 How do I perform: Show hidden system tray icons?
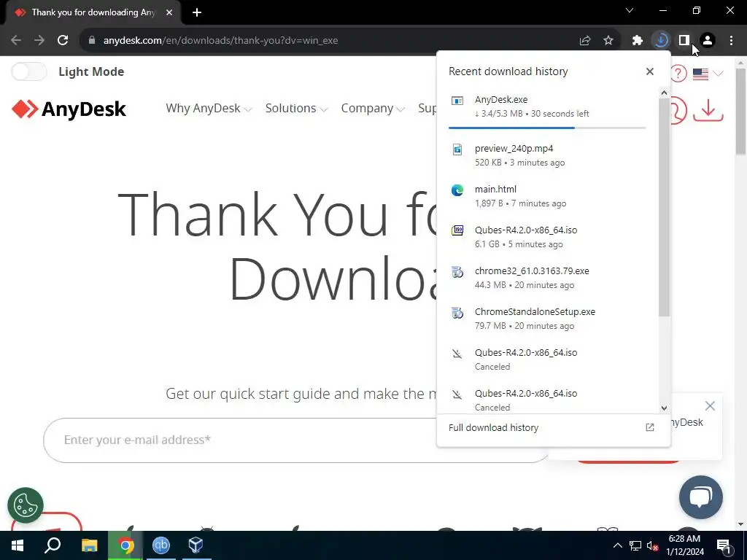617,545
